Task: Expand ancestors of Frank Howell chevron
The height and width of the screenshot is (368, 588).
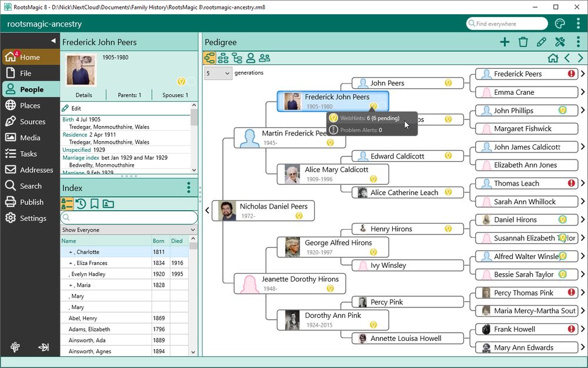Action: (x=583, y=329)
